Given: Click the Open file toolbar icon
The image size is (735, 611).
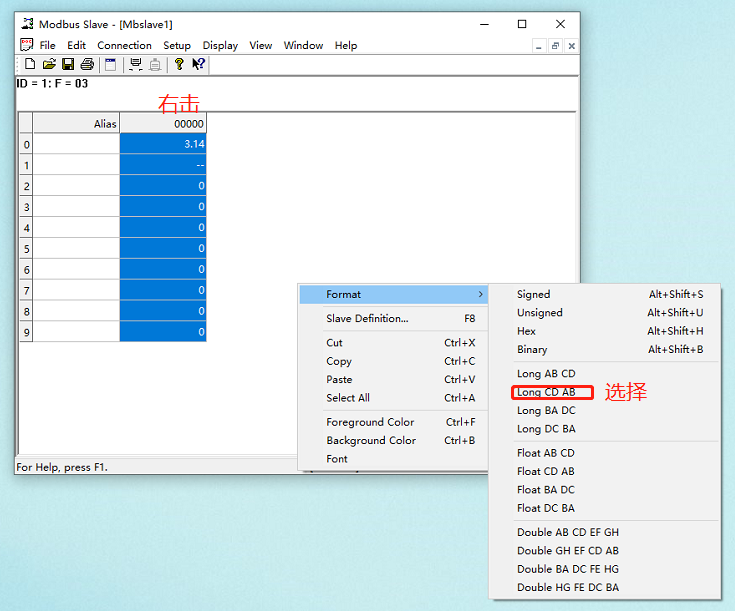Looking at the screenshot, I should [49, 64].
